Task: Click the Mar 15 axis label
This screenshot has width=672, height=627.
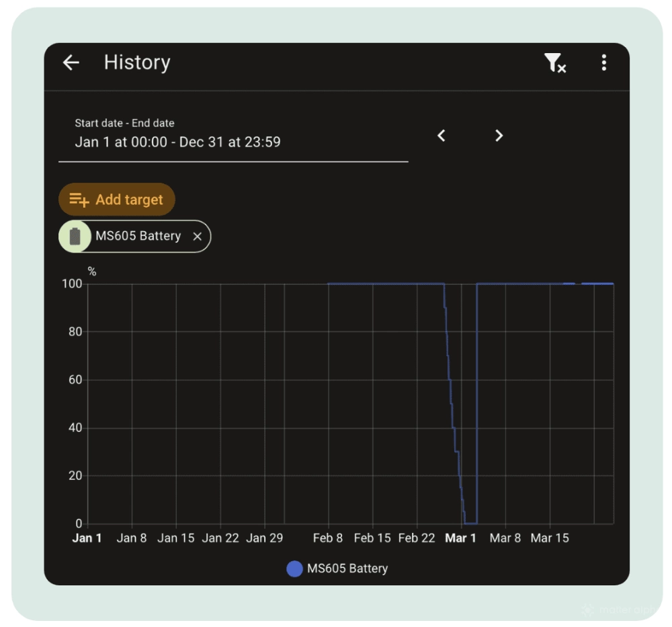Action: click(x=550, y=538)
